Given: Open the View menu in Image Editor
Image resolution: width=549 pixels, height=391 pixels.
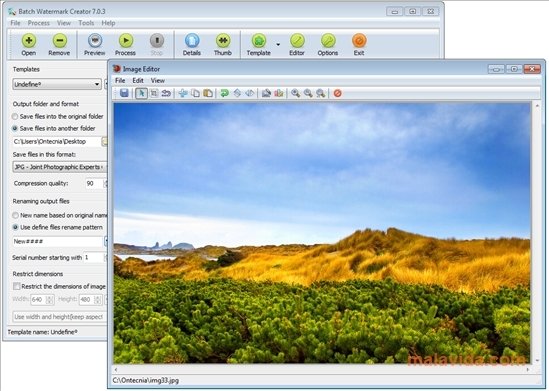Looking at the screenshot, I should (x=158, y=81).
